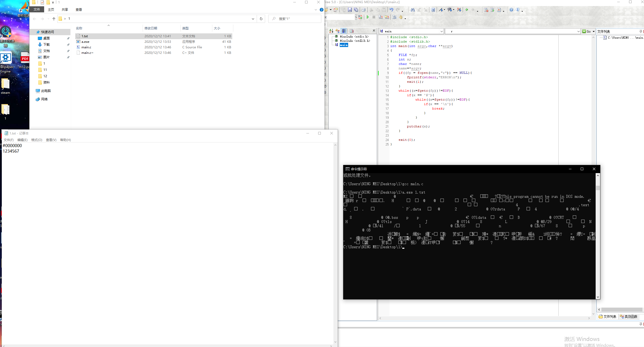Expand the Go button dropdown arrow
This screenshot has height=347, width=644.
(x=594, y=31)
